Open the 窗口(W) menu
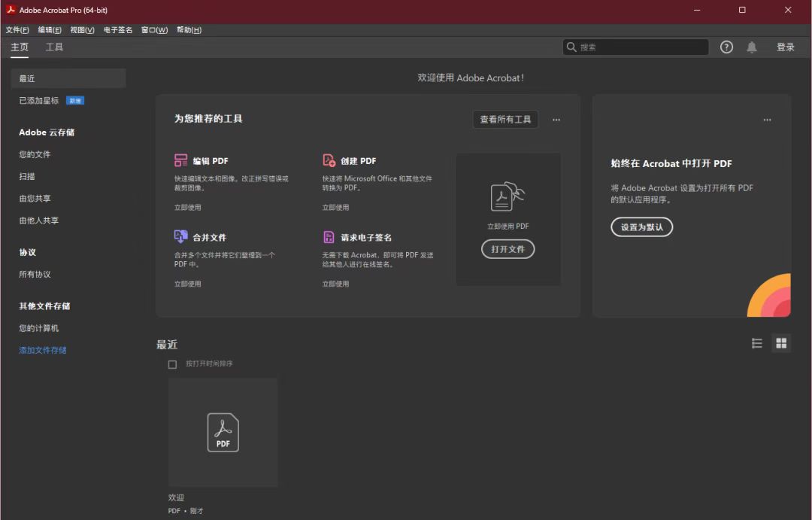 point(154,30)
